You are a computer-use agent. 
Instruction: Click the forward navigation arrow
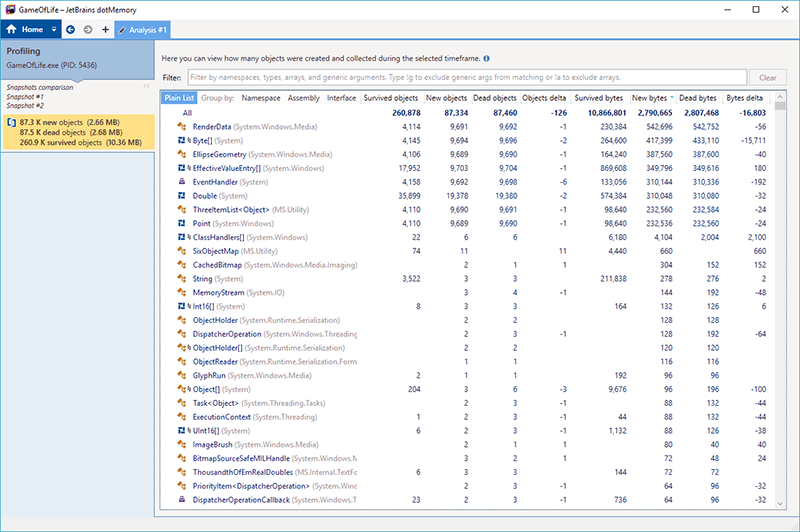click(89, 30)
